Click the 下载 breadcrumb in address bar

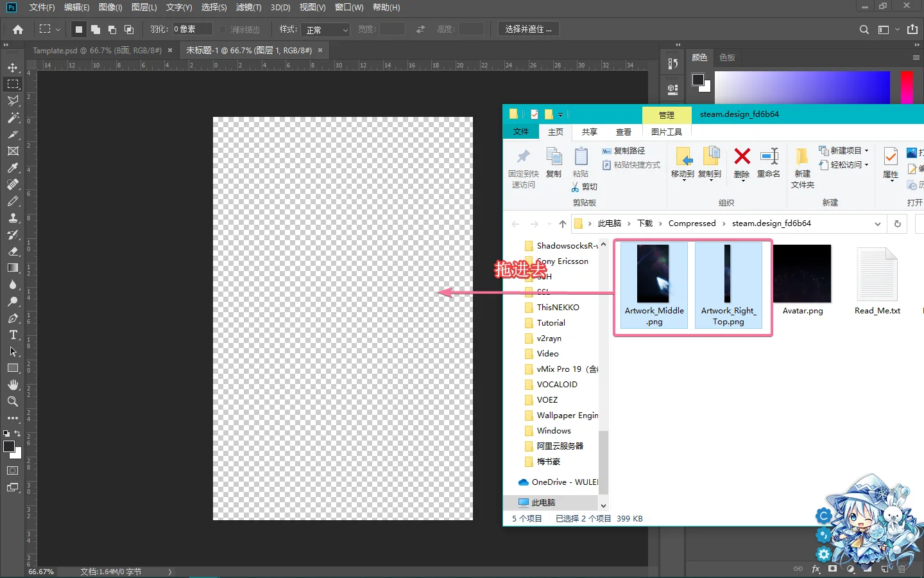[645, 223]
